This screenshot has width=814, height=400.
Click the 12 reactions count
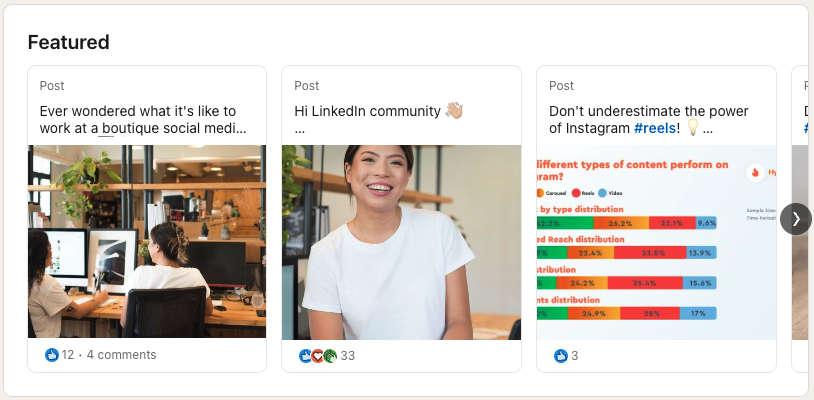coord(67,355)
